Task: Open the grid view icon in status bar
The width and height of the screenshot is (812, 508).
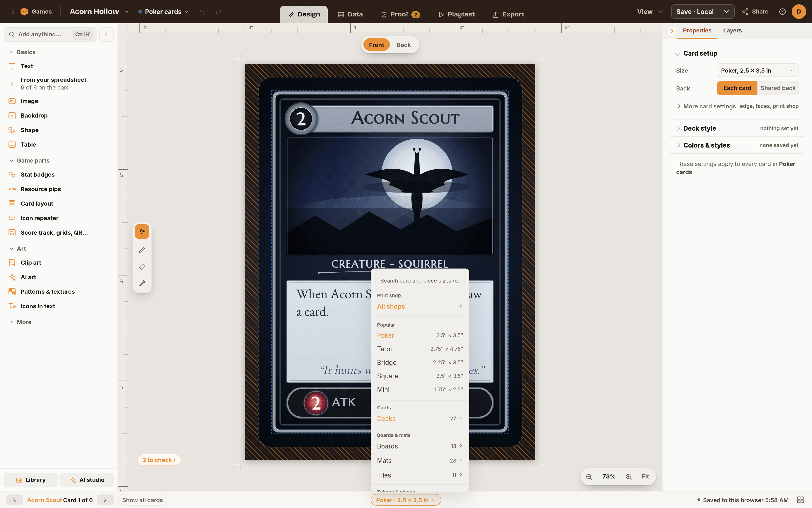Action: pyautogui.click(x=800, y=500)
